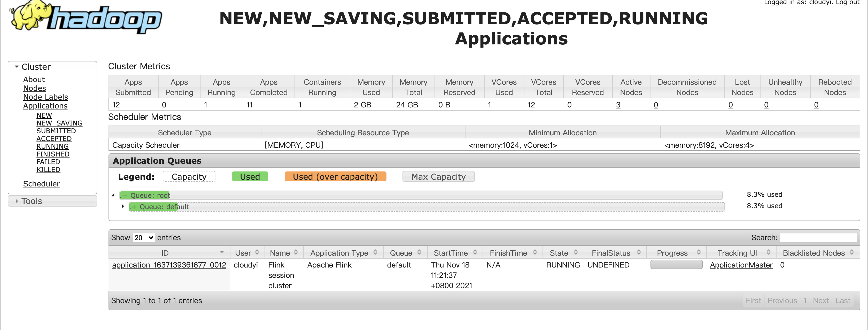
Task: Sort table by Blacklisted Nodes column
Action: [x=818, y=253]
